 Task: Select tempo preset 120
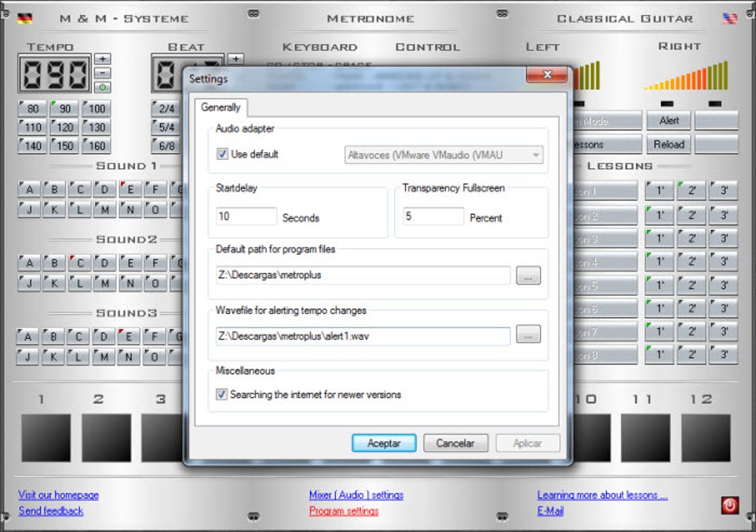coord(64,127)
